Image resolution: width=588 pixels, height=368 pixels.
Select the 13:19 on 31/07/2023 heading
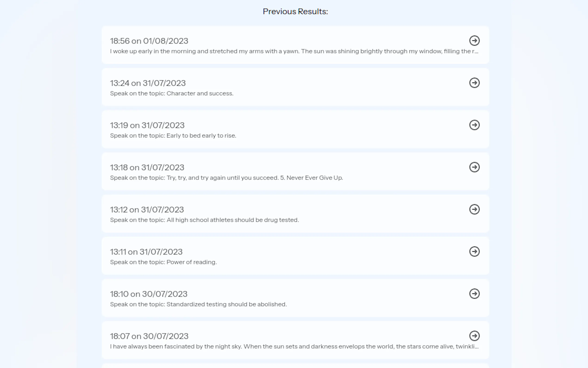[x=147, y=125]
